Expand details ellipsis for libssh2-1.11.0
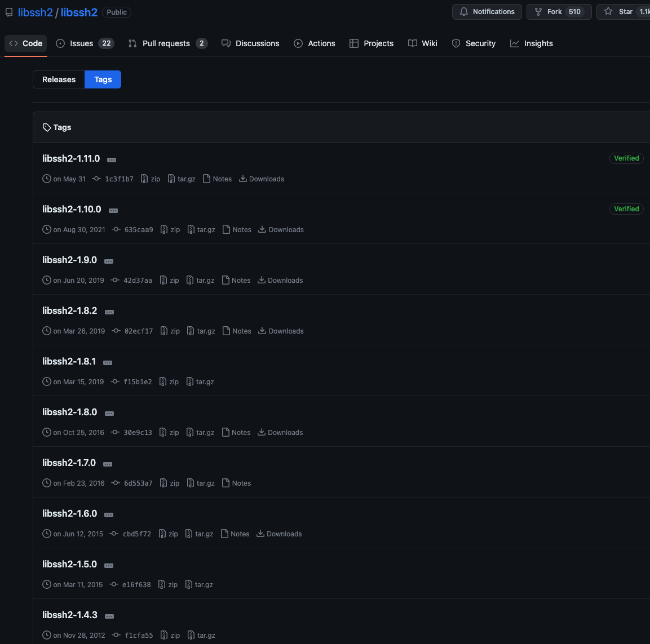This screenshot has width=650, height=644. tap(112, 160)
